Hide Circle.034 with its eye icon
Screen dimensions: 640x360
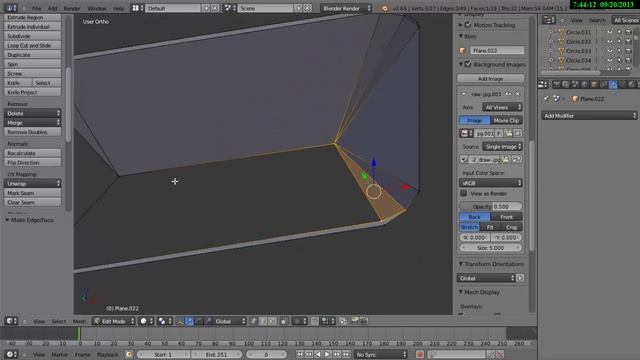click(x=610, y=60)
